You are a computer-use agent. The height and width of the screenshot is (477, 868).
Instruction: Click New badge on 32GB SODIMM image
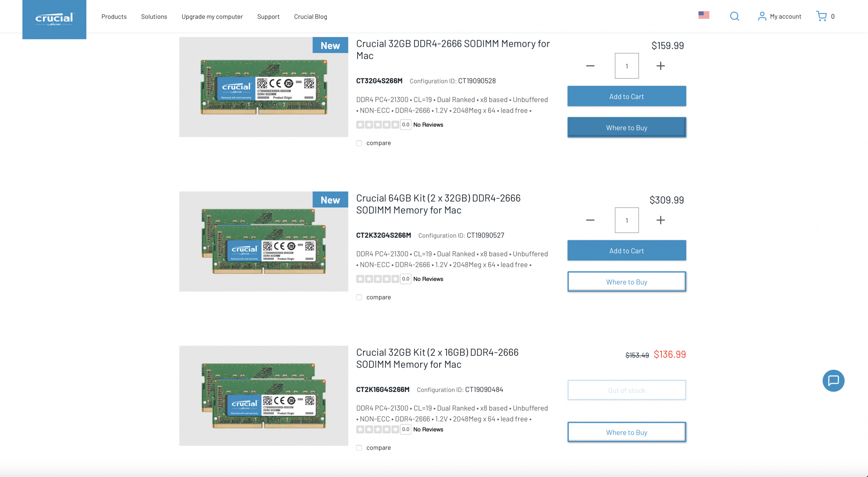click(330, 45)
